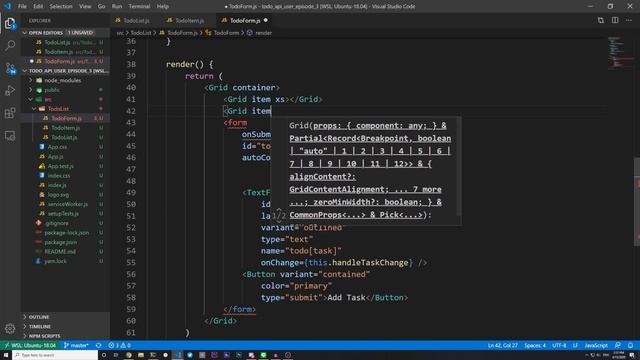Open the Remote Explorer view
Image resolution: width=640 pixels, height=360 pixels.
[10, 135]
